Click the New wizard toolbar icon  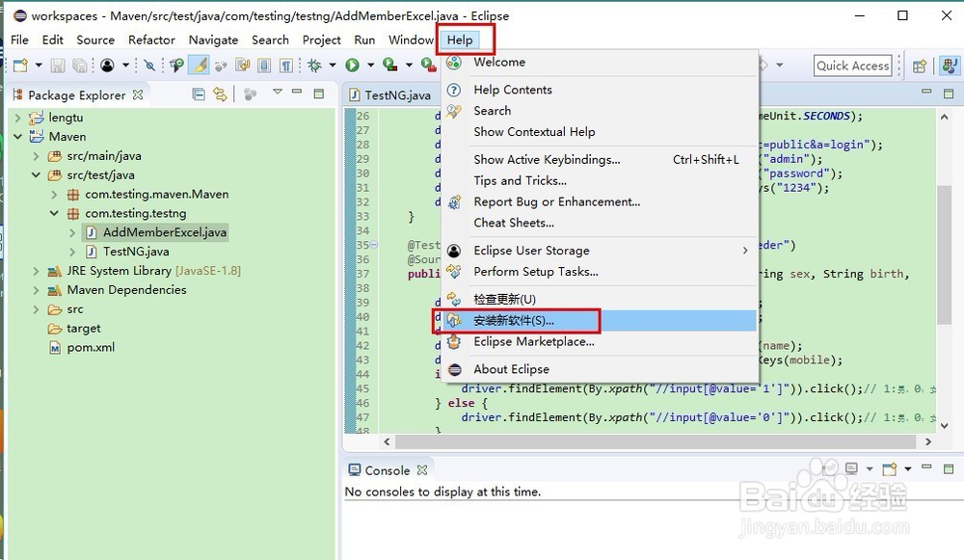pyautogui.click(x=20, y=66)
